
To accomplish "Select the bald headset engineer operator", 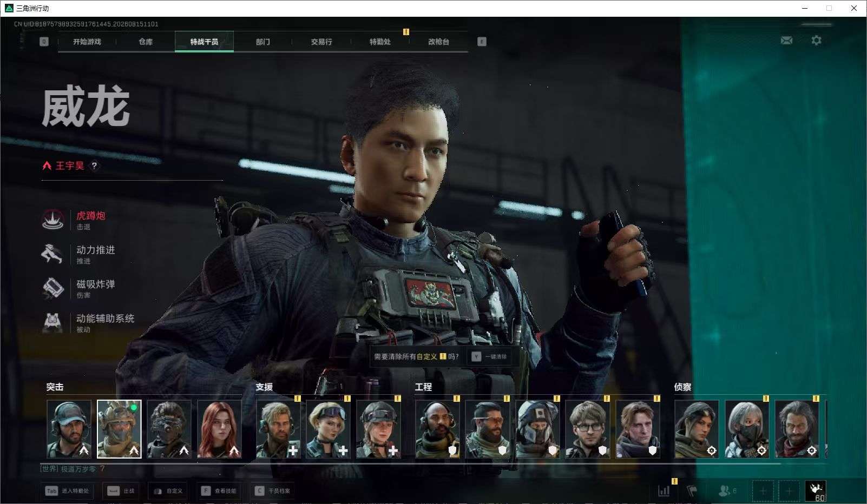I will click(437, 429).
